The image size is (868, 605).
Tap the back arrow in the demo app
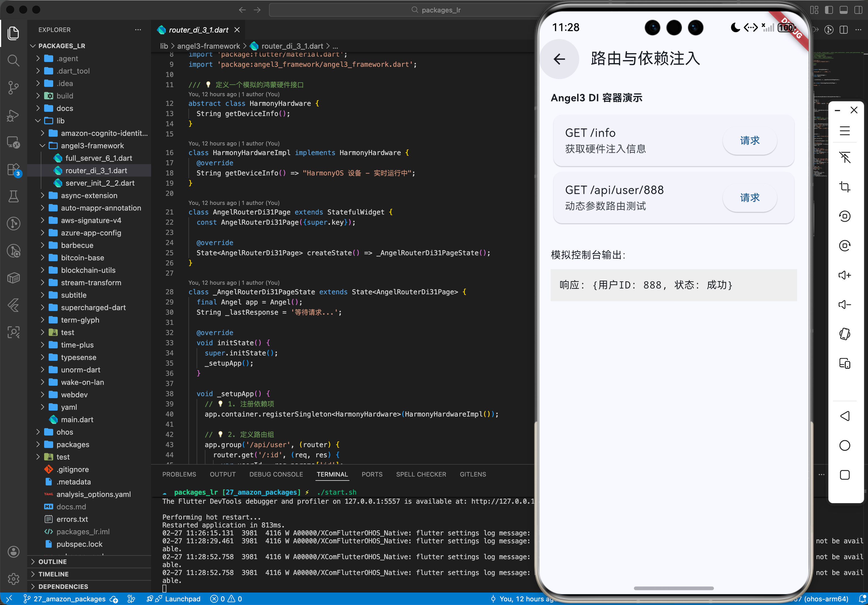pos(560,59)
